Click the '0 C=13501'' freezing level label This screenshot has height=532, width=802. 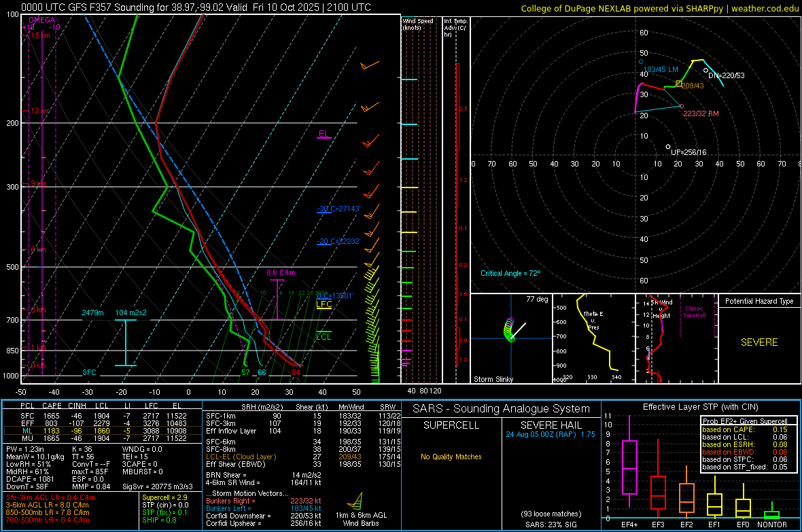335,296
